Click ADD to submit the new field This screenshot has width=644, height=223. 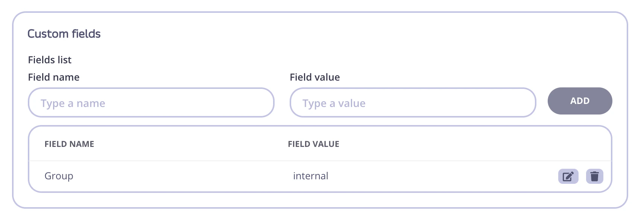(580, 101)
